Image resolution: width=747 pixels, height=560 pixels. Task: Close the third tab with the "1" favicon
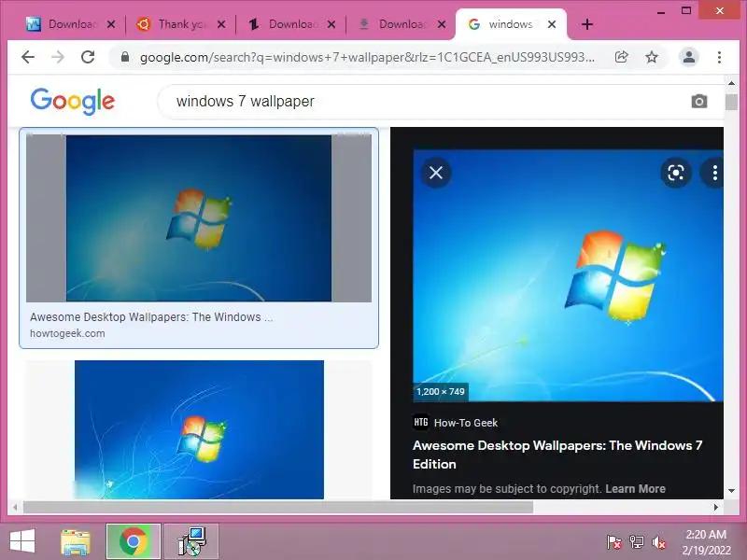pos(331,24)
